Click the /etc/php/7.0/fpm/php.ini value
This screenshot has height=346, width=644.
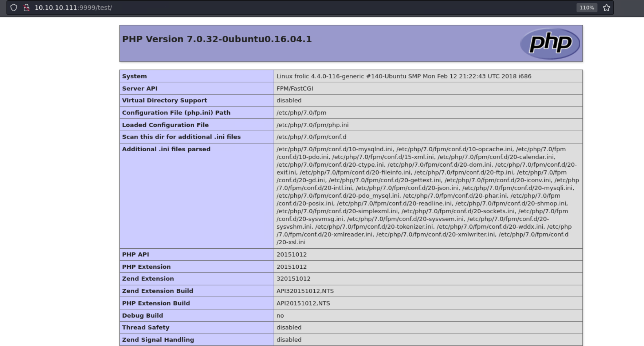tap(312, 125)
